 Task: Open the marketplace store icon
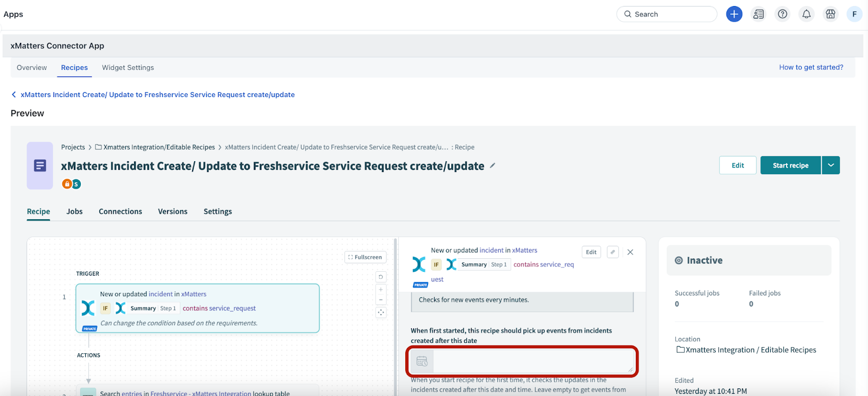tap(831, 14)
